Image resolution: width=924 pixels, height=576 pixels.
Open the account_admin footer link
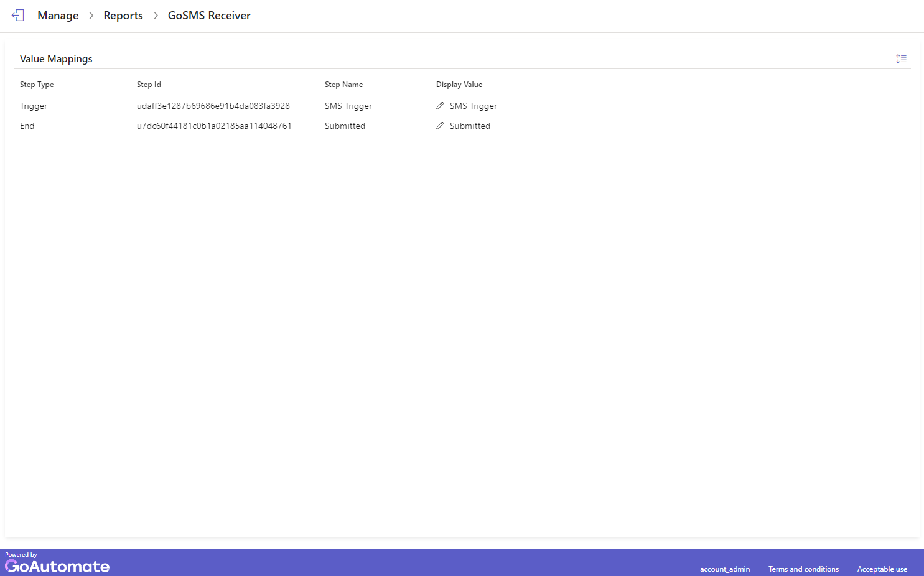click(x=725, y=569)
